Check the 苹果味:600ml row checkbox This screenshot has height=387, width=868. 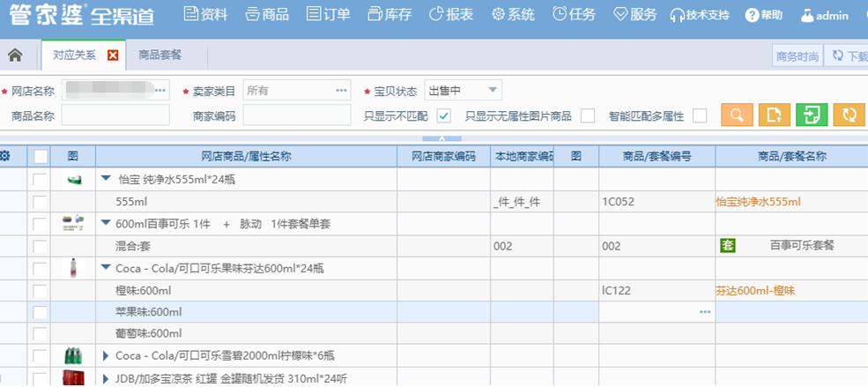point(40,312)
